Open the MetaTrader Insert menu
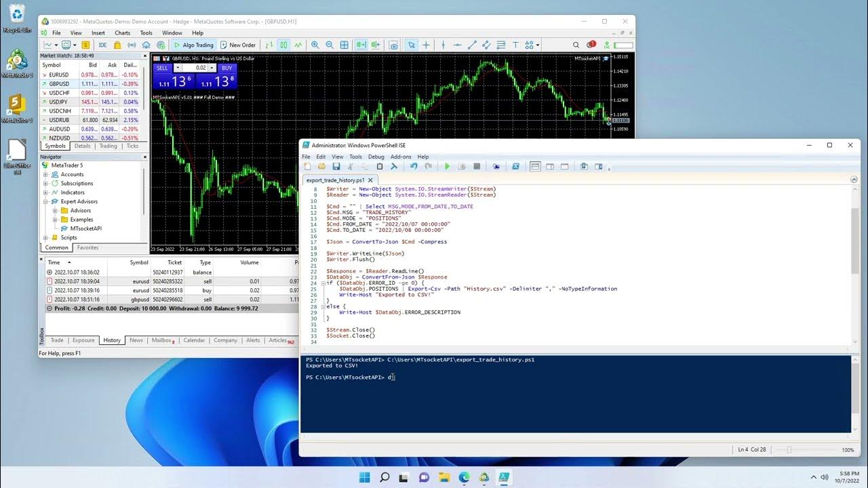Viewport: 868px width, 488px height. 98,33
